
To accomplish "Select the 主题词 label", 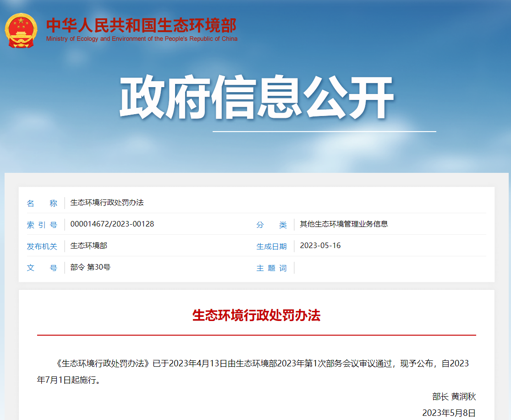I will tap(271, 268).
